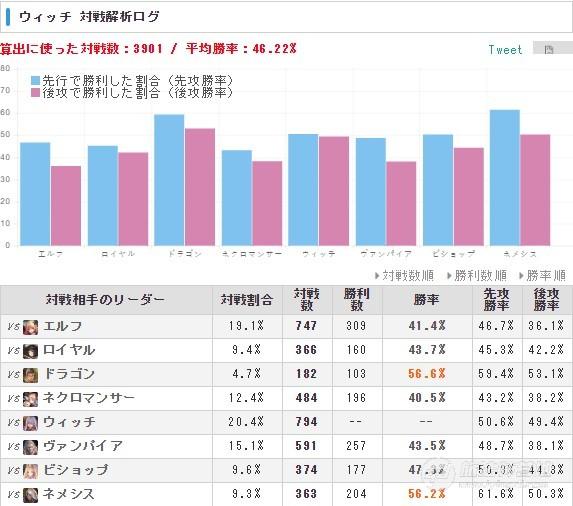Sort table by 勝利数順
This screenshot has width=573, height=506.
click(477, 275)
